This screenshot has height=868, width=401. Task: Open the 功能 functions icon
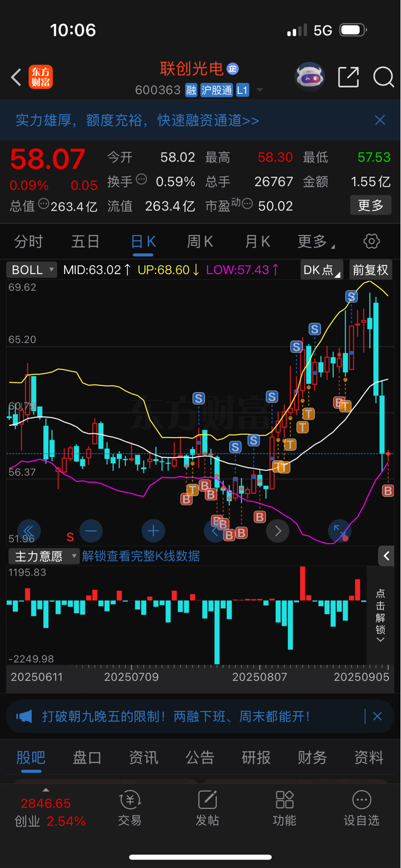[284, 809]
